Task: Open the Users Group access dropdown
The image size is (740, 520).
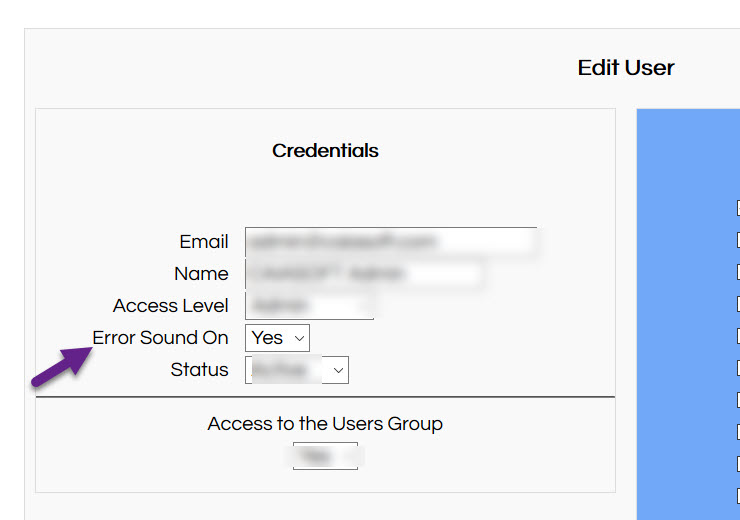Action: point(325,456)
